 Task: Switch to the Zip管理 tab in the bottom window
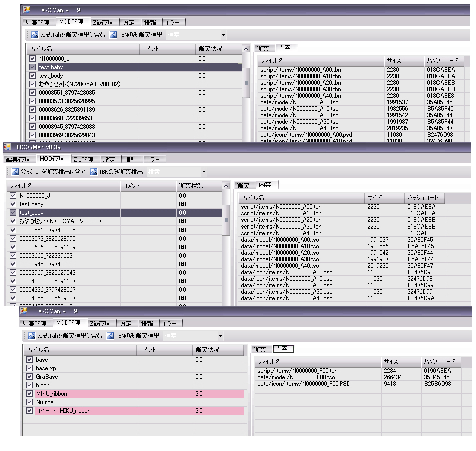(99, 323)
